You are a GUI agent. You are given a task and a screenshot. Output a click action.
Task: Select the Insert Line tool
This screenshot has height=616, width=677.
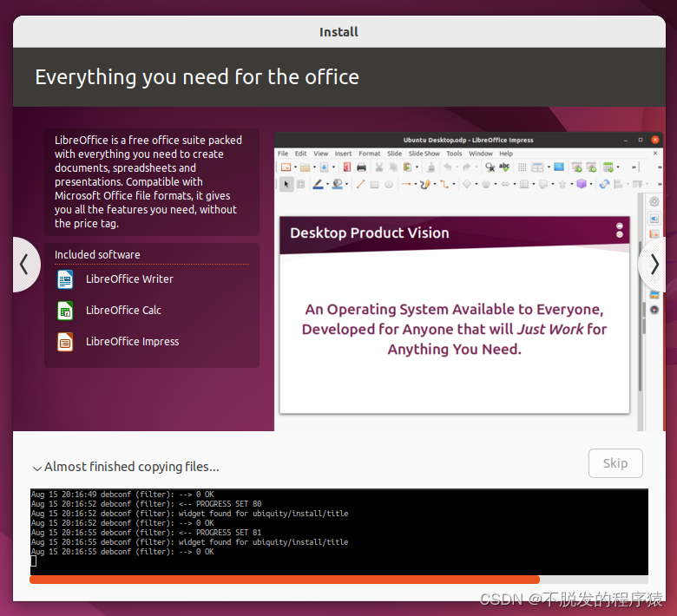[360, 184]
